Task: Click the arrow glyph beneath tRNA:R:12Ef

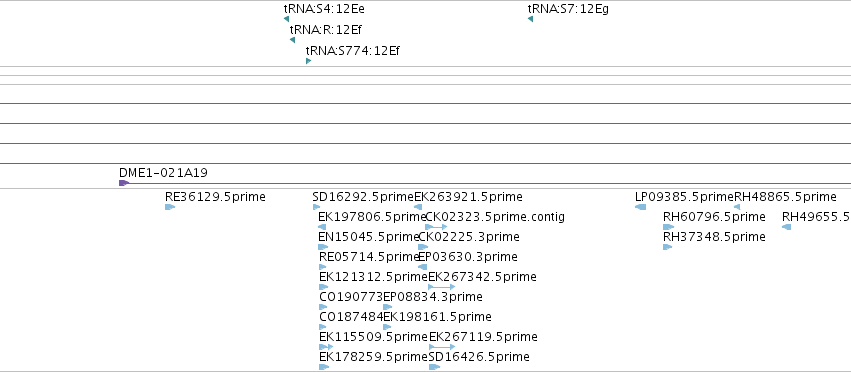Action: pos(292,40)
